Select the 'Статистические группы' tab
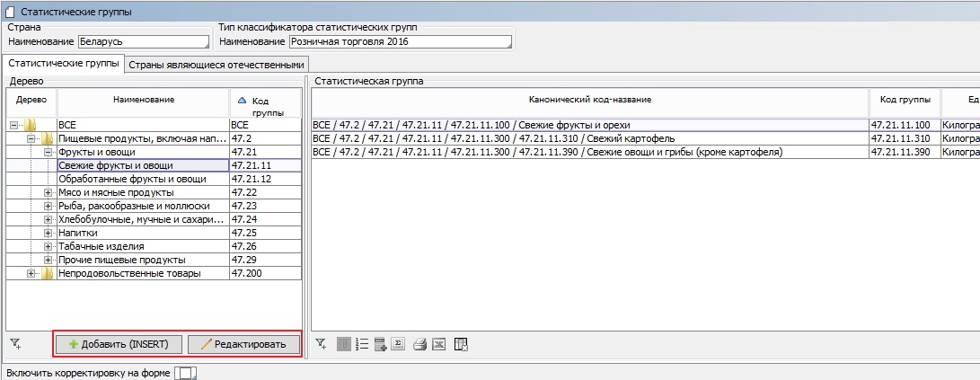The image size is (980, 380). point(63,64)
